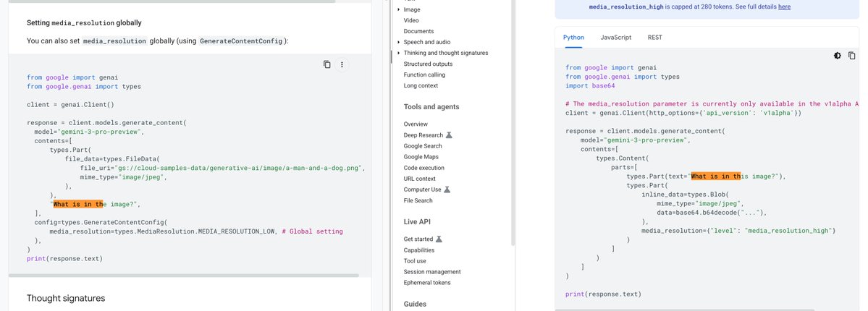Toggle dark theme for right code block

pyautogui.click(x=838, y=56)
